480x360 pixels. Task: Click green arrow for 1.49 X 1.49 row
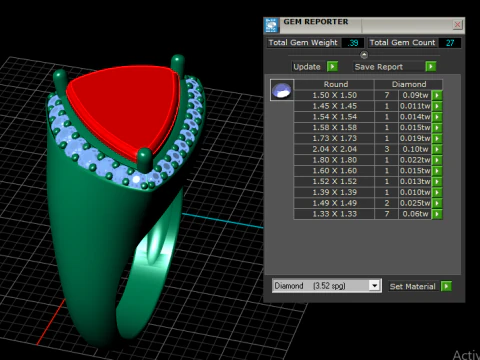point(437,203)
